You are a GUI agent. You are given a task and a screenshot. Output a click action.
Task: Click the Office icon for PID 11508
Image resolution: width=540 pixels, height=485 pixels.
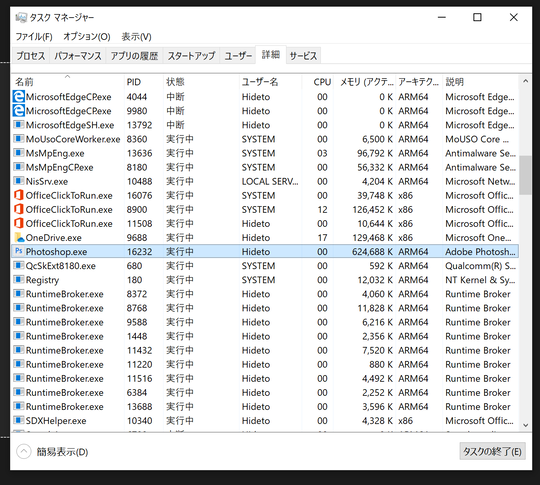(19, 223)
